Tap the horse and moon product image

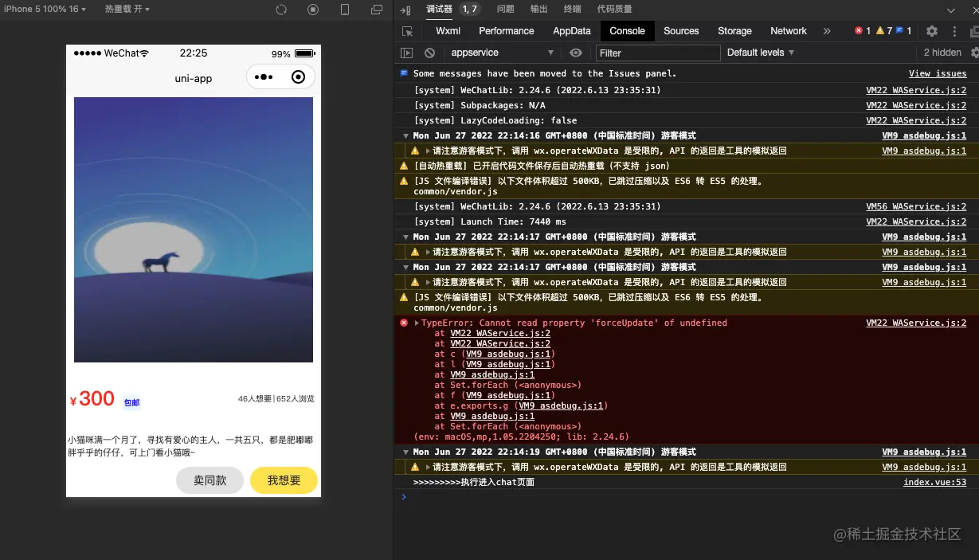point(194,230)
